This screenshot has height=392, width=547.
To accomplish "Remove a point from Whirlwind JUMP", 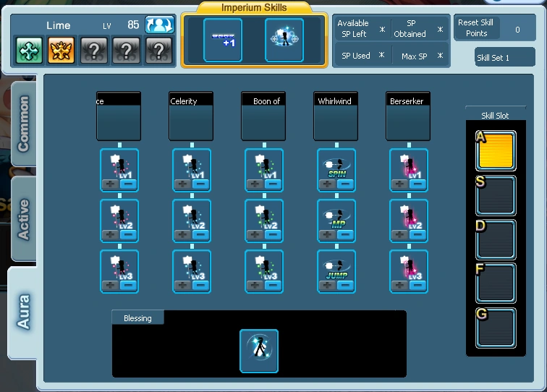I will [345, 285].
